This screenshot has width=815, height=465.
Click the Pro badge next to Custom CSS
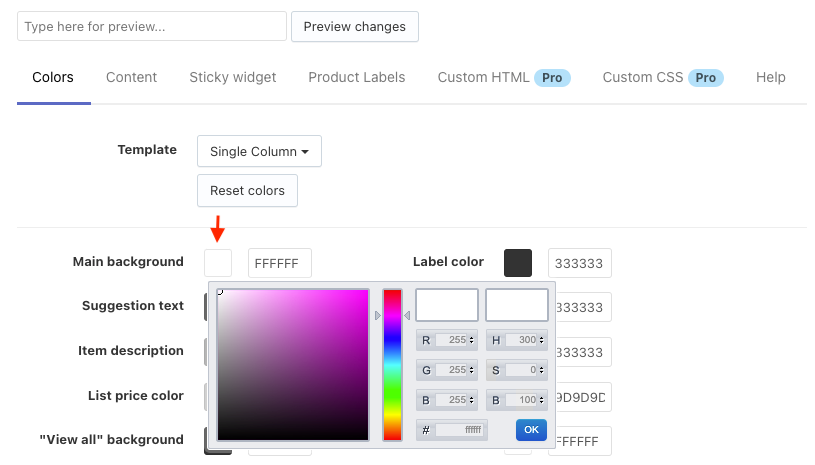tap(705, 78)
